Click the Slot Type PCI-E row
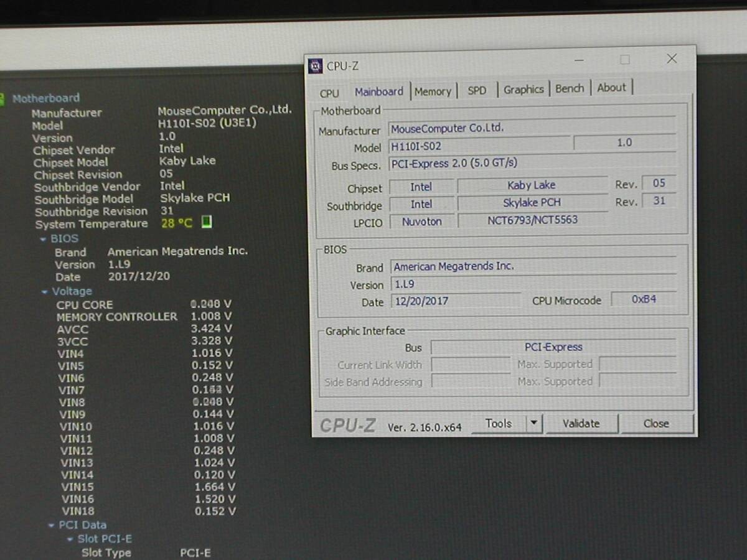The width and height of the screenshot is (747, 560). 146,553
